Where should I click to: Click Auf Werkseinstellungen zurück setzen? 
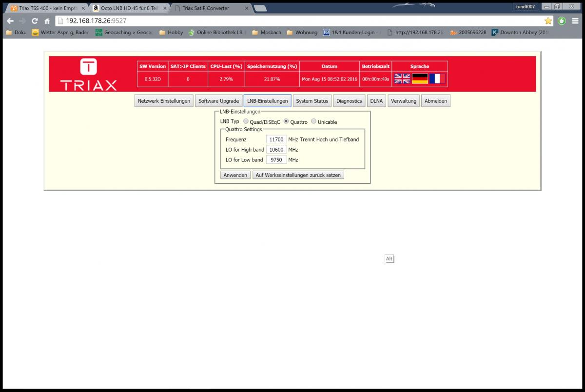click(298, 175)
